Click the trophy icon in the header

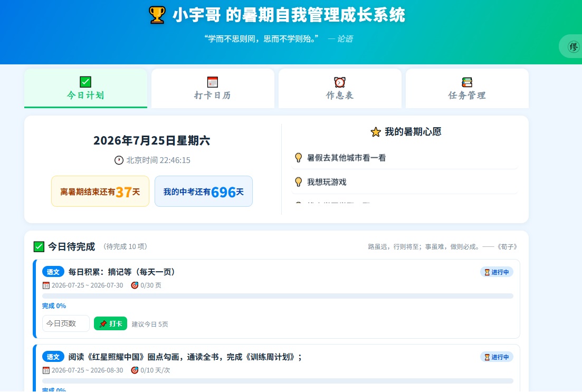(x=157, y=15)
